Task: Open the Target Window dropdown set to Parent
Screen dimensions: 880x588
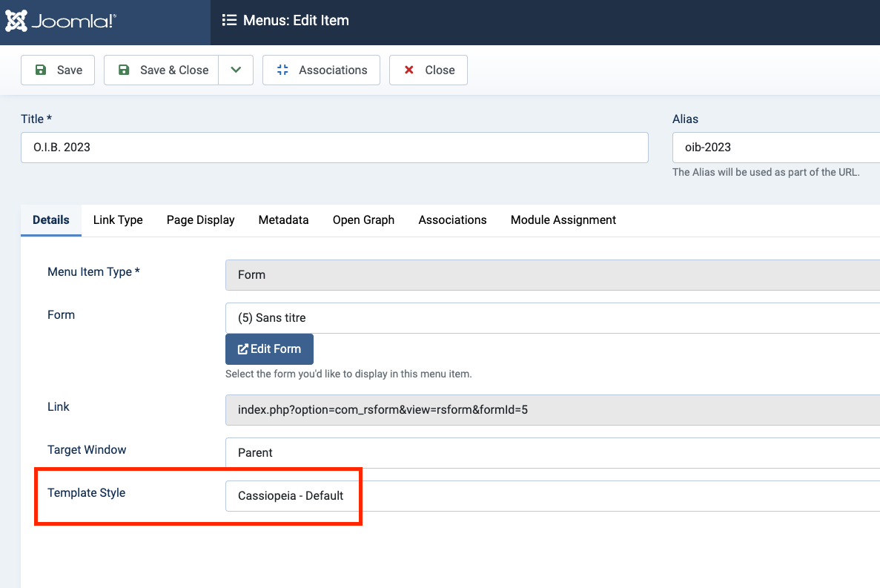Action: pos(519,452)
